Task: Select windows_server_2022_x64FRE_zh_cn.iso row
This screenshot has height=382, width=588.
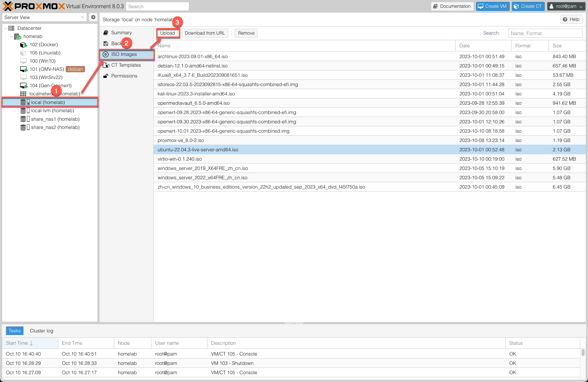Action: click(369, 178)
